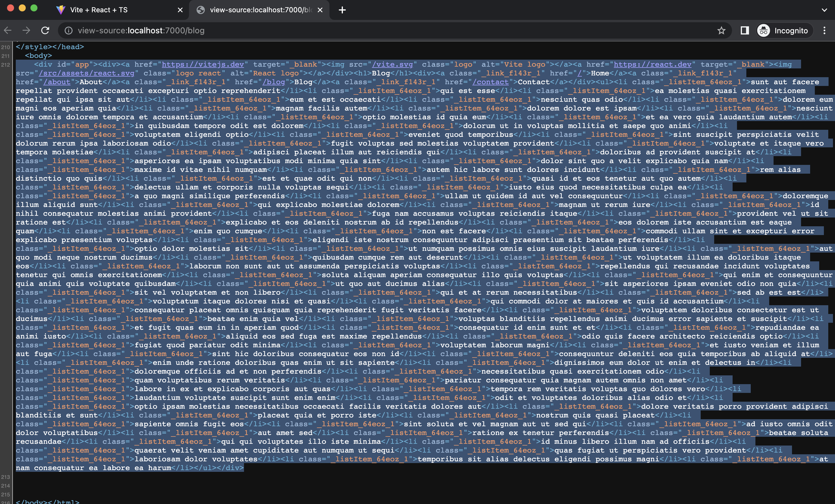This screenshot has height=504, width=835.
Task: Toggle the browser side panel icon
Action: 745,30
